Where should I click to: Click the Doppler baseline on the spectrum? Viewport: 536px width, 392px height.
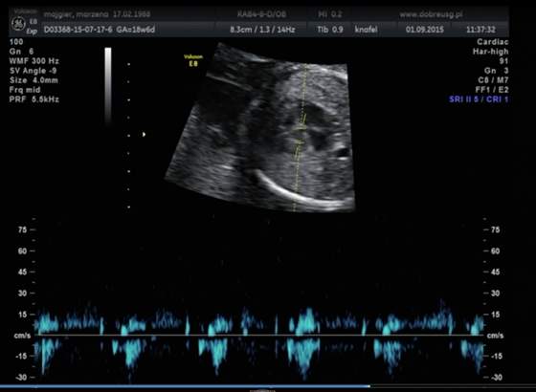tap(258, 336)
